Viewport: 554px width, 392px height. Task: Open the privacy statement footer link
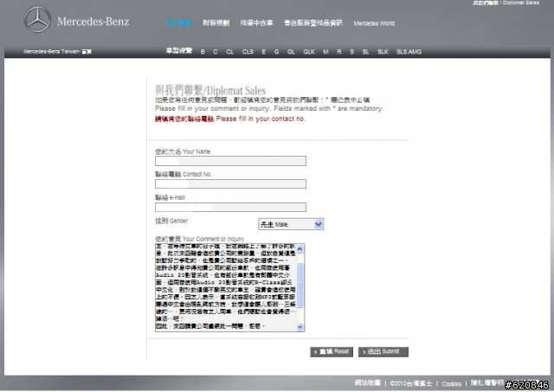click(x=486, y=382)
